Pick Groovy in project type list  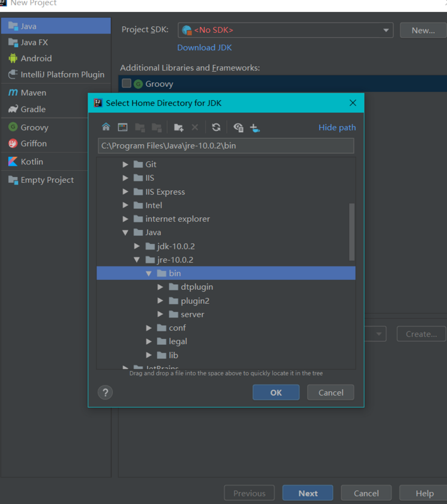(x=45, y=127)
